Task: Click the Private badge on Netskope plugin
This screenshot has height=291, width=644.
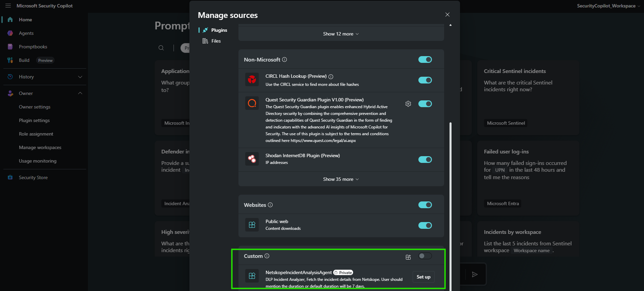Action: 343,272
